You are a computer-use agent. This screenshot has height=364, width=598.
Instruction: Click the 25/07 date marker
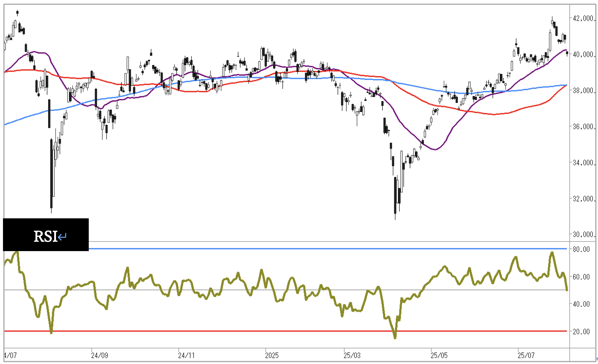click(526, 355)
